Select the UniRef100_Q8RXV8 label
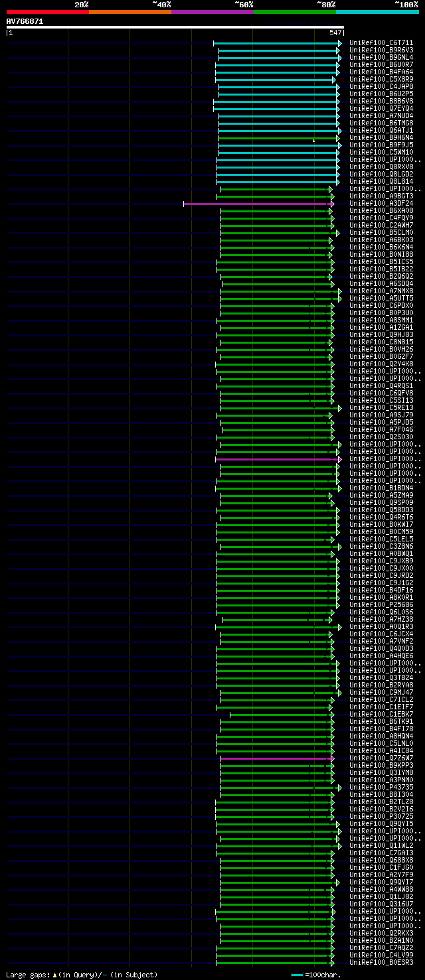The image size is (425, 980). pyautogui.click(x=381, y=167)
